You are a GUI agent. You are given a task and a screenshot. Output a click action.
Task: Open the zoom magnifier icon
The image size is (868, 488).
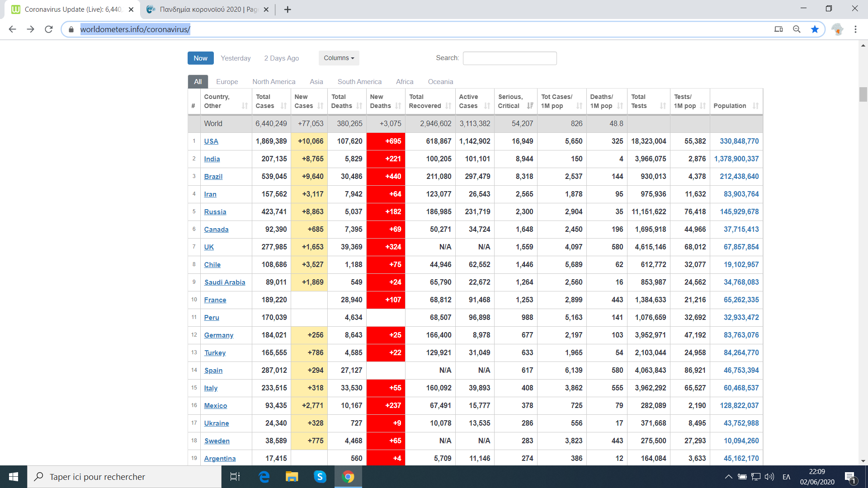(797, 29)
